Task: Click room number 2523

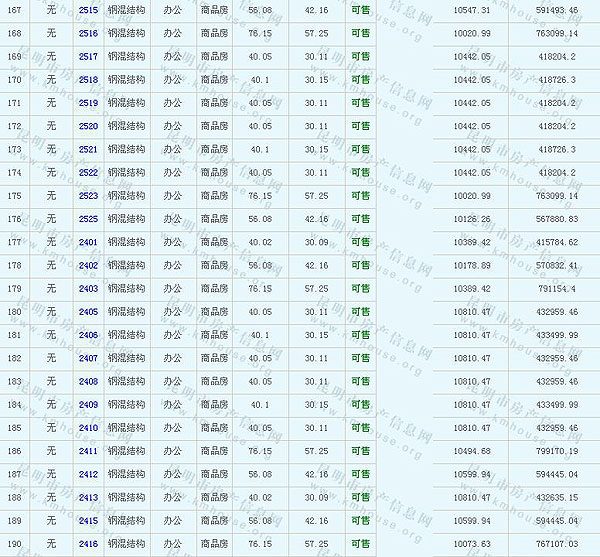Action: click(x=88, y=196)
